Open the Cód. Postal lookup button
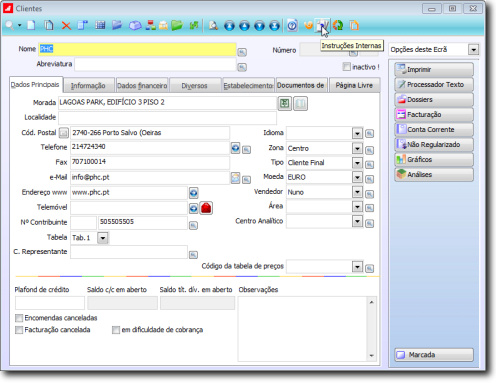The height and width of the screenshot is (383, 496). (x=63, y=133)
